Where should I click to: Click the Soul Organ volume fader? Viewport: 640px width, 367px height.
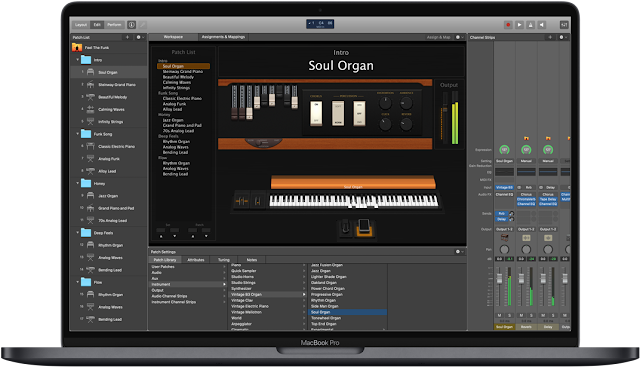point(499,279)
